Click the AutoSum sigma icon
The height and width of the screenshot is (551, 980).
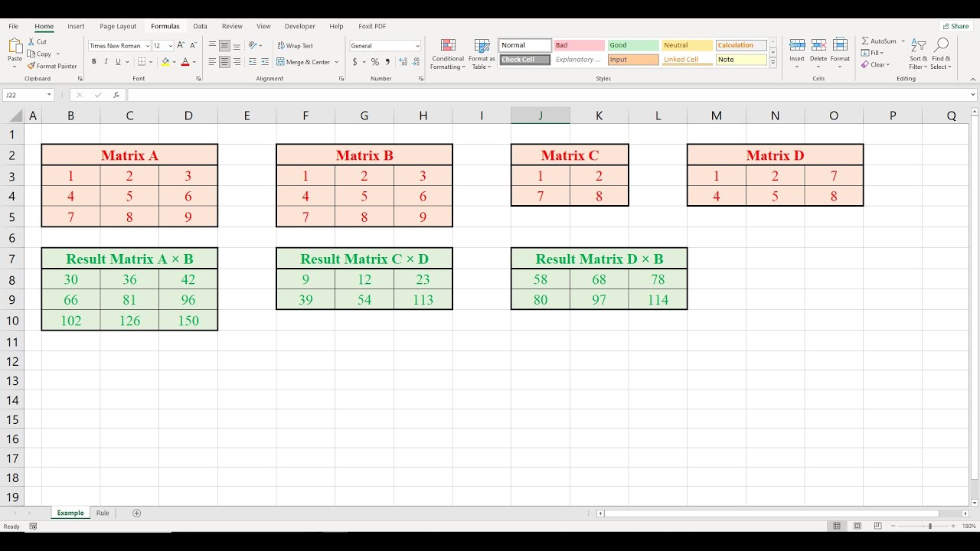865,41
